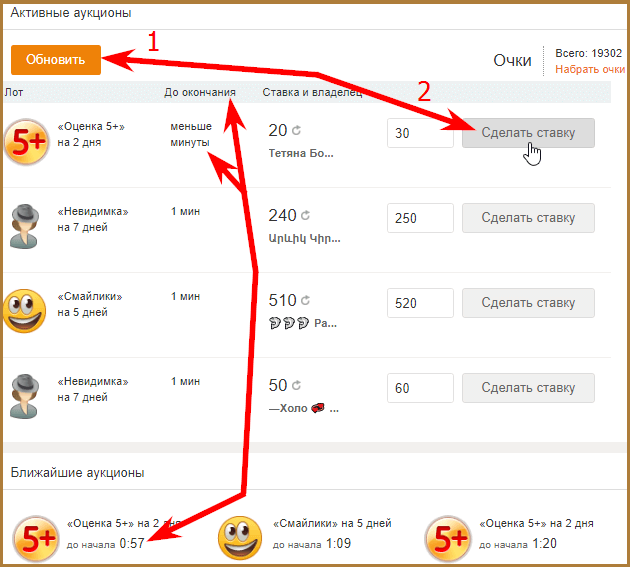
Task: Click the orange Обновить button
Action: (x=56, y=60)
